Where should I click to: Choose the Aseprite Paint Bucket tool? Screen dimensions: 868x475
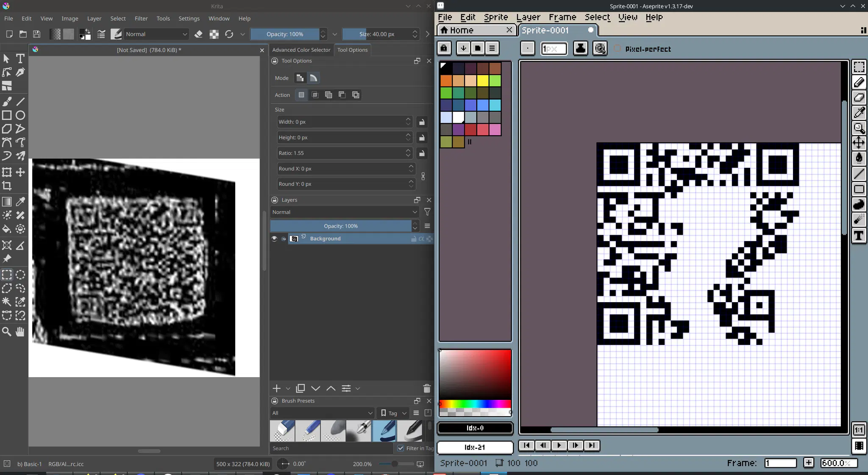click(859, 158)
